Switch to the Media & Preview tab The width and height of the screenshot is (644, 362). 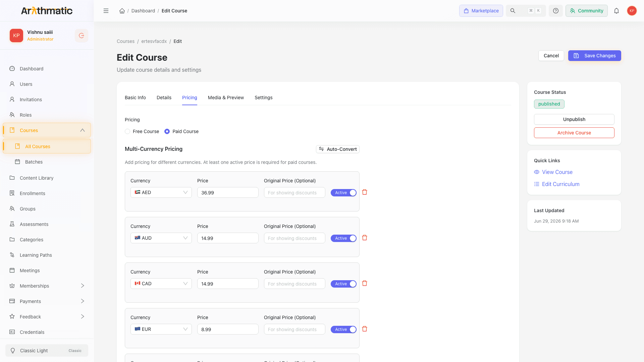(226, 98)
